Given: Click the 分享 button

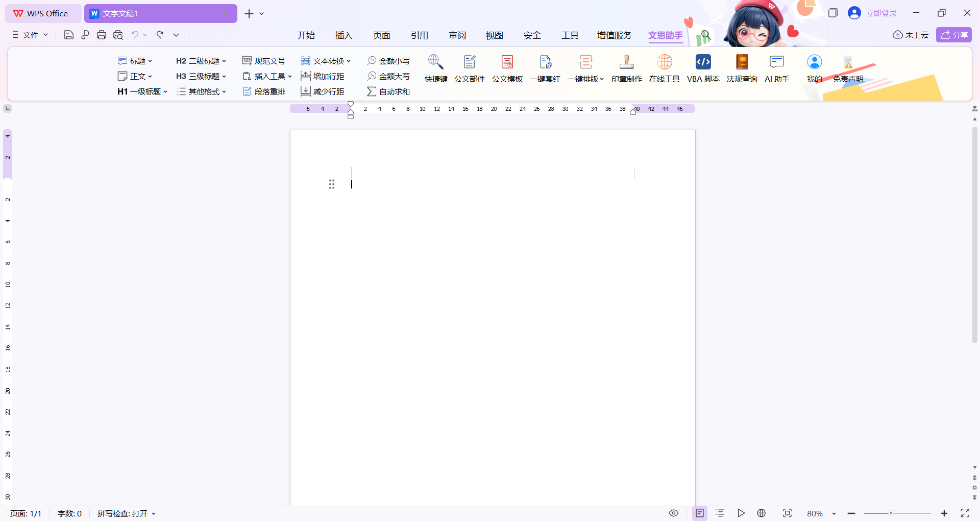Looking at the screenshot, I should click(953, 35).
